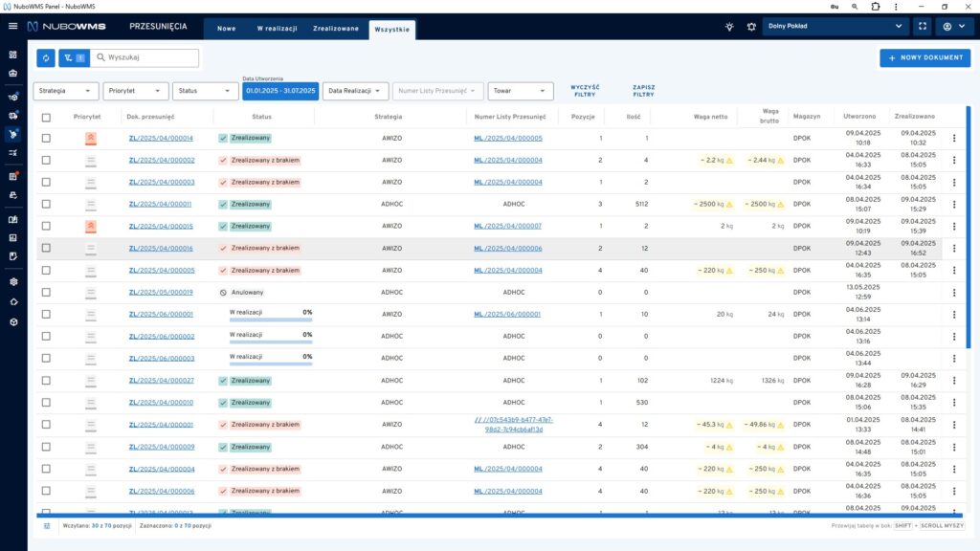The width and height of the screenshot is (980, 551).
Task: Open the settings gear in left sidebar
Action: click(x=13, y=282)
